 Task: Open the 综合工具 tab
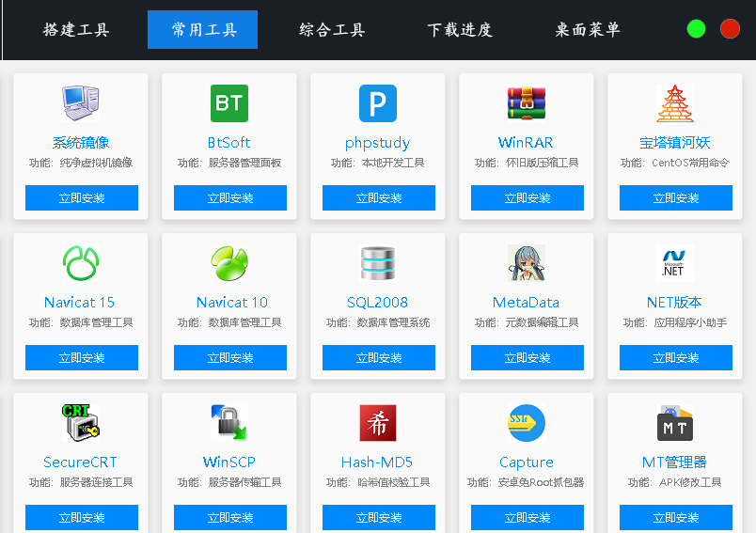(332, 29)
